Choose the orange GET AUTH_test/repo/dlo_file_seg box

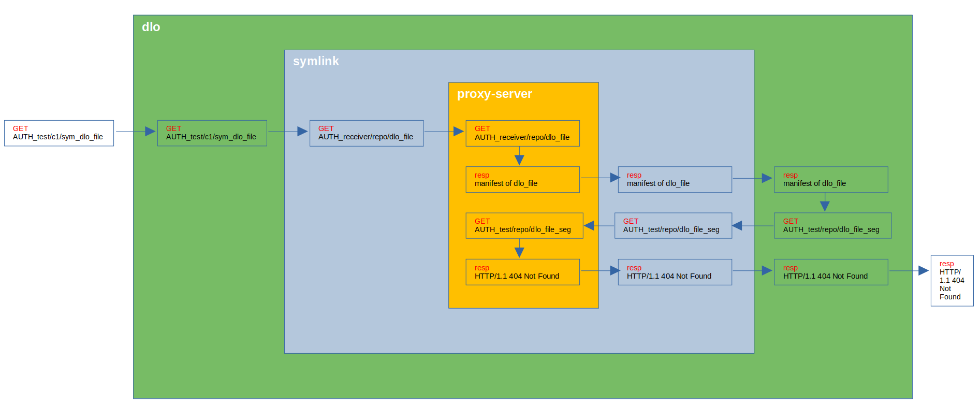coord(524,225)
